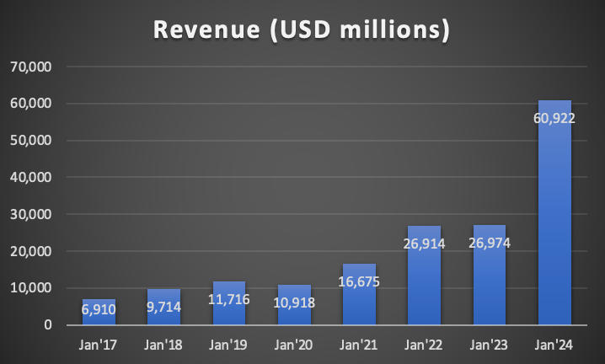Click the 0 value on vertical axis

pos(49,325)
